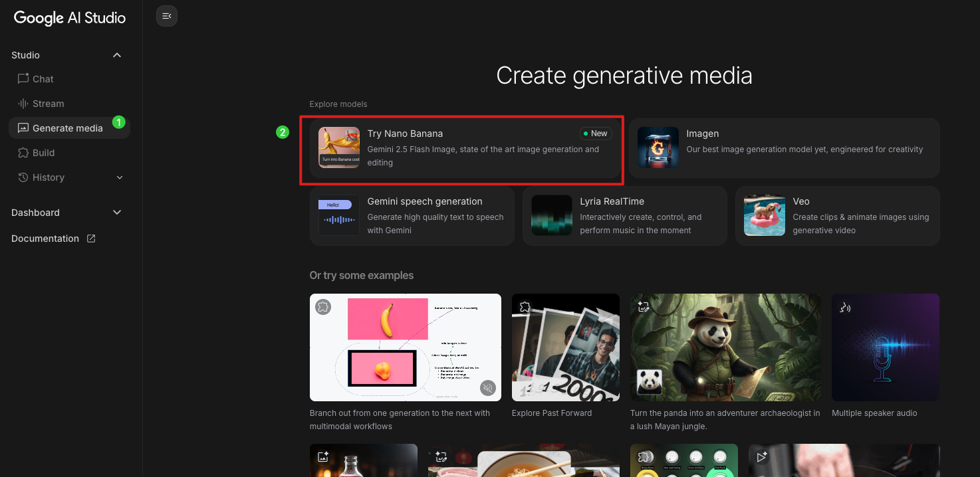
Task: Open Stream in the sidebar
Action: 69,104
